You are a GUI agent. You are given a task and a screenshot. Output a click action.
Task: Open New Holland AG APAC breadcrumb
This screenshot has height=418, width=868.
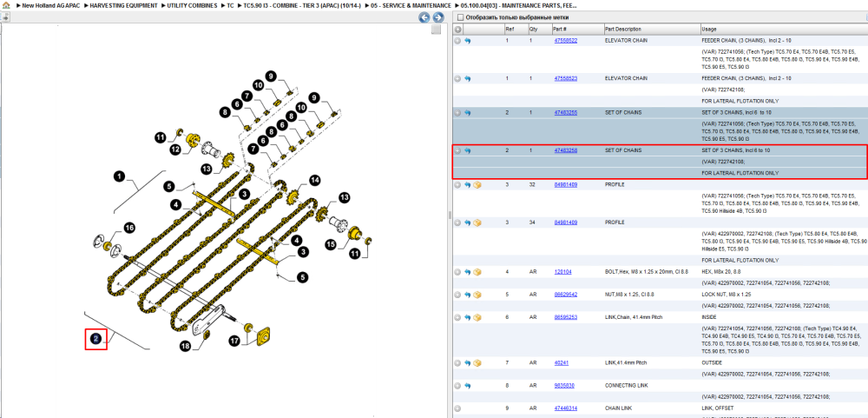51,5
